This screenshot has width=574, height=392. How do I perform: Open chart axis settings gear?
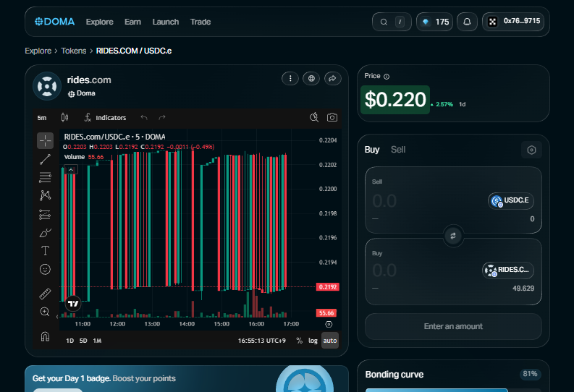pos(329,324)
